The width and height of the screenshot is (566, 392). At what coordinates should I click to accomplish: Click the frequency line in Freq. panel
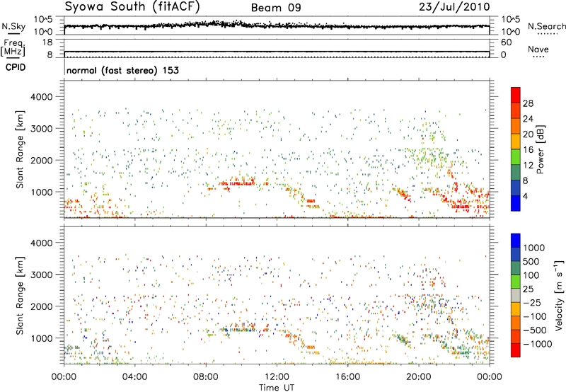pyautogui.click(x=277, y=52)
